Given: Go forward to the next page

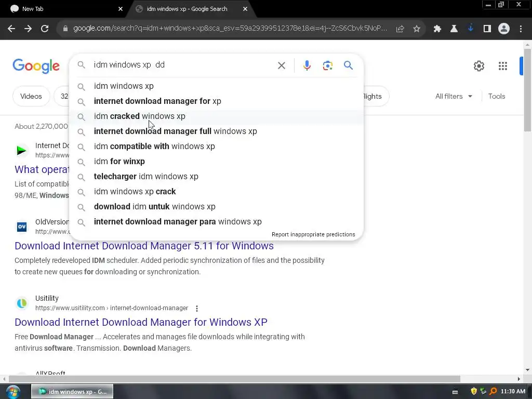Looking at the screenshot, I should pos(28,29).
